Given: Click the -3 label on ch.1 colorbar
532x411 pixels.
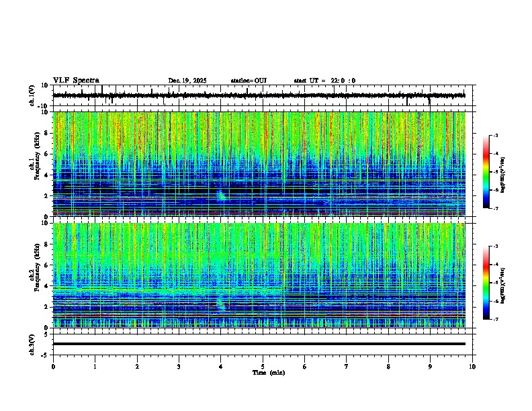Looking at the screenshot, I should (x=495, y=136).
